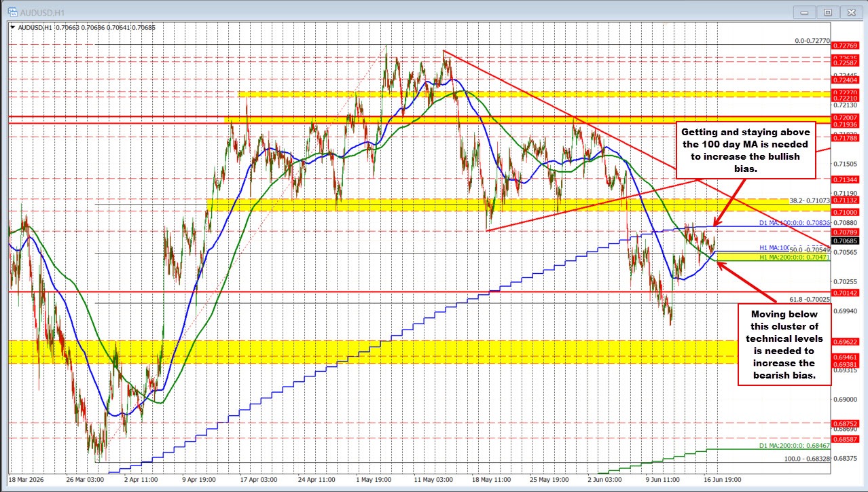Click the 0.72769 price level label
The width and height of the screenshot is (868, 492).
click(x=845, y=45)
